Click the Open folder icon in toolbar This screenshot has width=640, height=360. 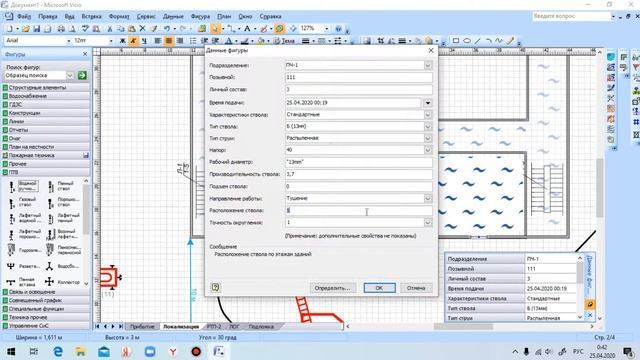click(x=26, y=29)
